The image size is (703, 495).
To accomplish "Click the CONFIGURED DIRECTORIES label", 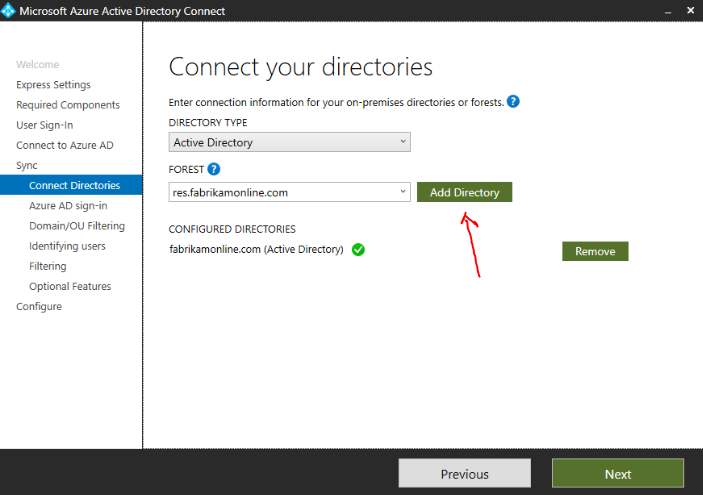I will (232, 229).
